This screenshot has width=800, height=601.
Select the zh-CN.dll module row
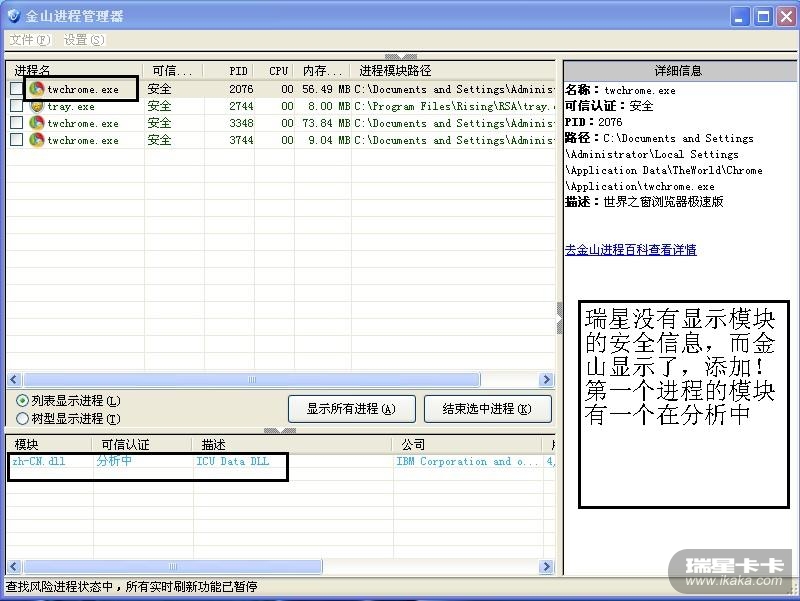tap(281, 461)
